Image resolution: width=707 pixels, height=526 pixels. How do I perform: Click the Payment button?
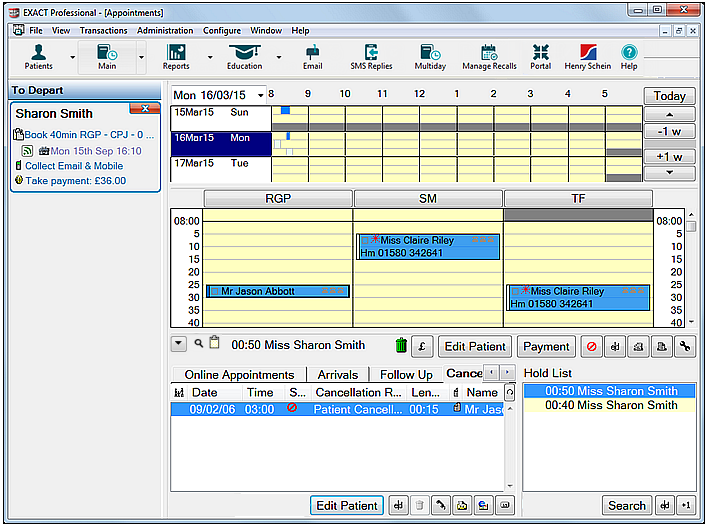546,347
